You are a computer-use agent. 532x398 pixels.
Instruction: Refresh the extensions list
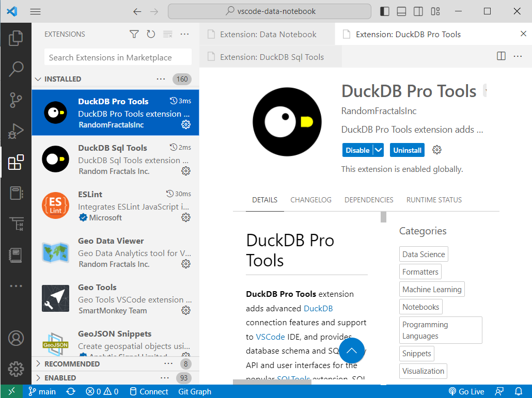click(x=151, y=34)
